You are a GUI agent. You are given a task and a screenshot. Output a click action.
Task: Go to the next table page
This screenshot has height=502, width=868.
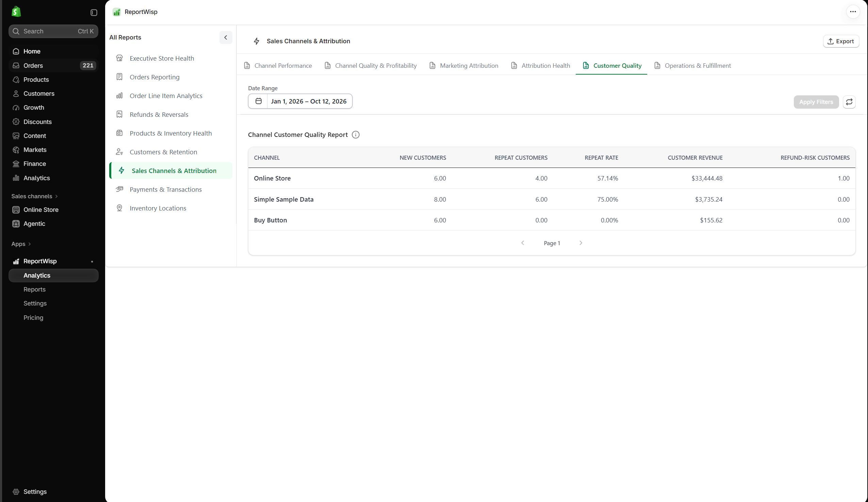(581, 243)
